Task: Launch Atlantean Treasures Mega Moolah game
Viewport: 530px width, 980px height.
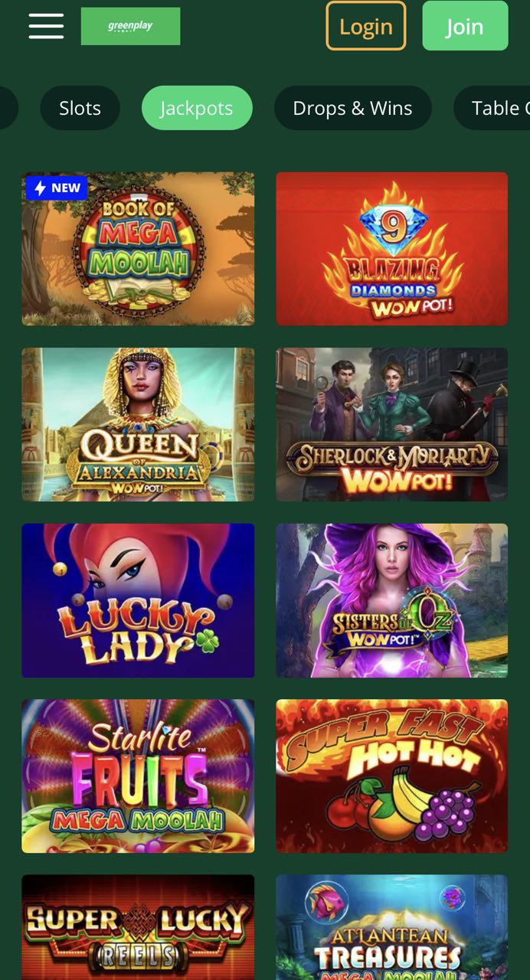Action: (x=392, y=927)
